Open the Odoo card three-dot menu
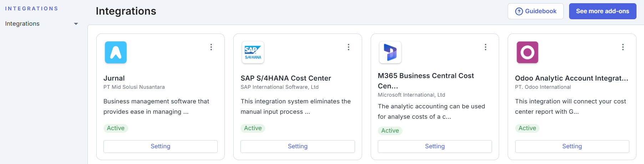 (623, 47)
